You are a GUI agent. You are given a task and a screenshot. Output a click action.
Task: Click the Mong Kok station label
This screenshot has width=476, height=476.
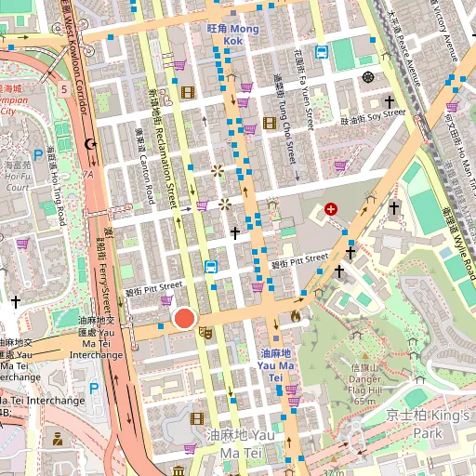pos(233,34)
